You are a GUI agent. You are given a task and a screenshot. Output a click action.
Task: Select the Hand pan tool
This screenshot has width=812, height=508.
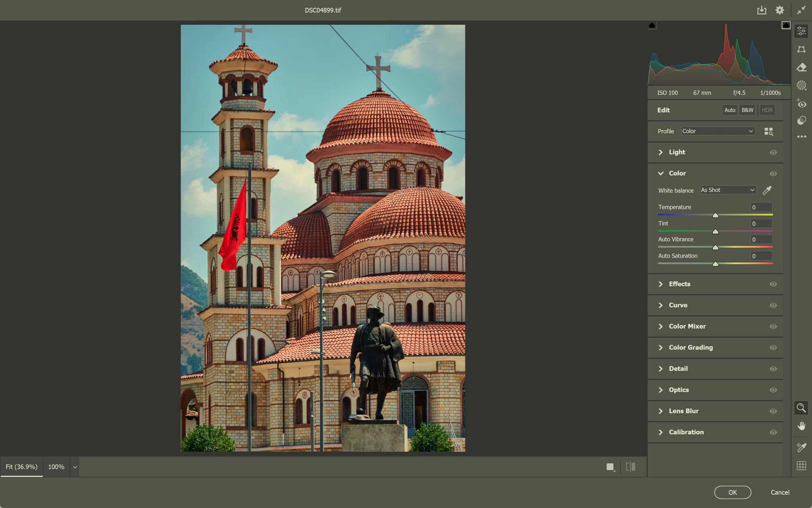[x=801, y=426]
